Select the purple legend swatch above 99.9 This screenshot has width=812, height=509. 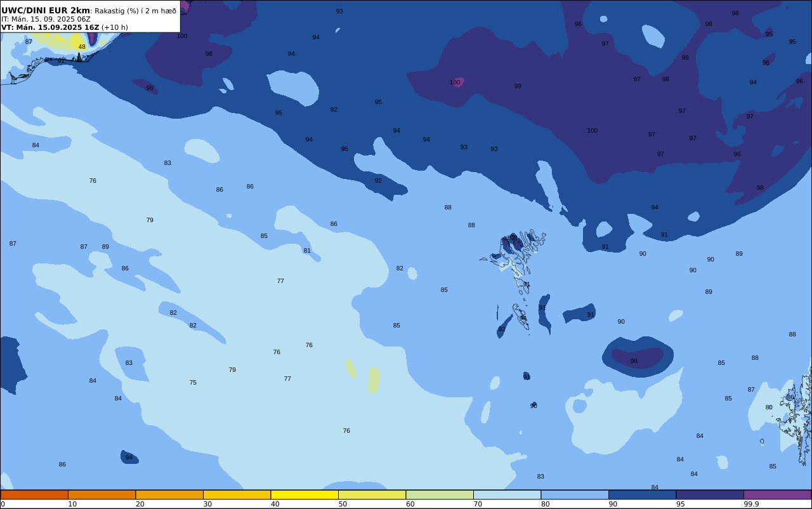(777, 494)
